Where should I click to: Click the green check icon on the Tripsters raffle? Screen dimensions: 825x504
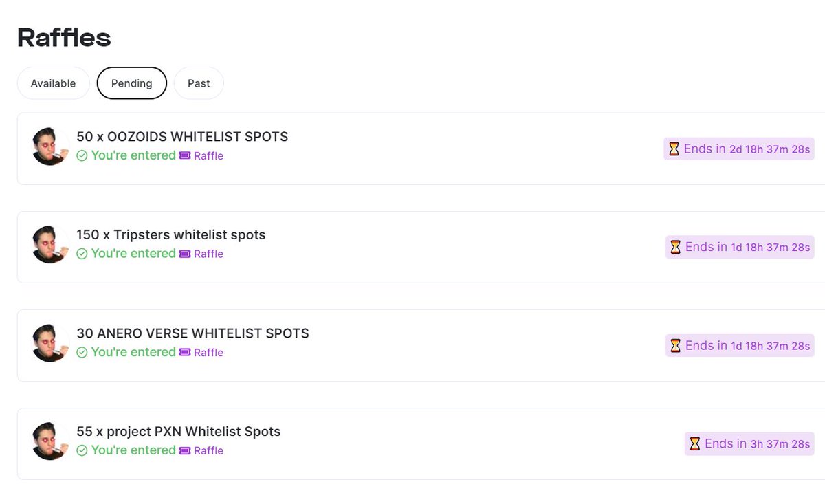coord(82,254)
